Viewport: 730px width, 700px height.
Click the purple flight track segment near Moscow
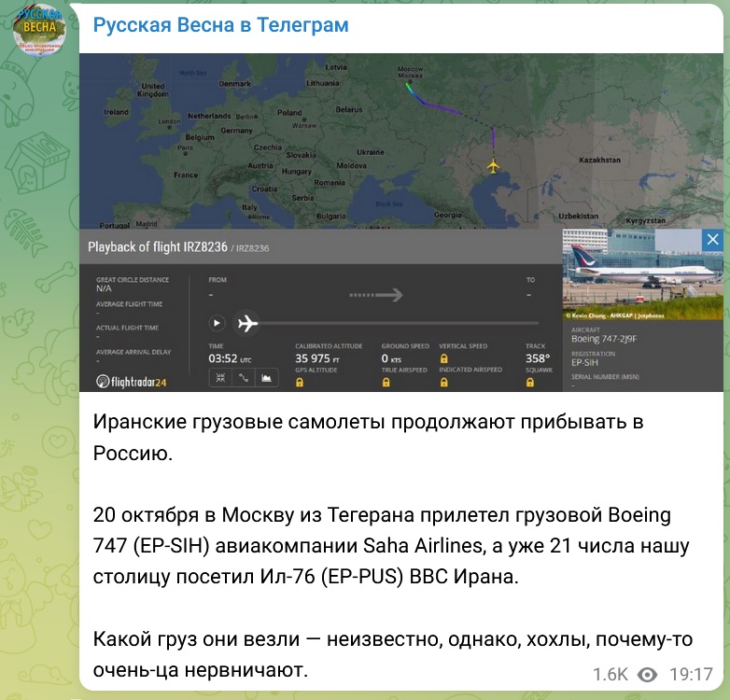coord(442,106)
